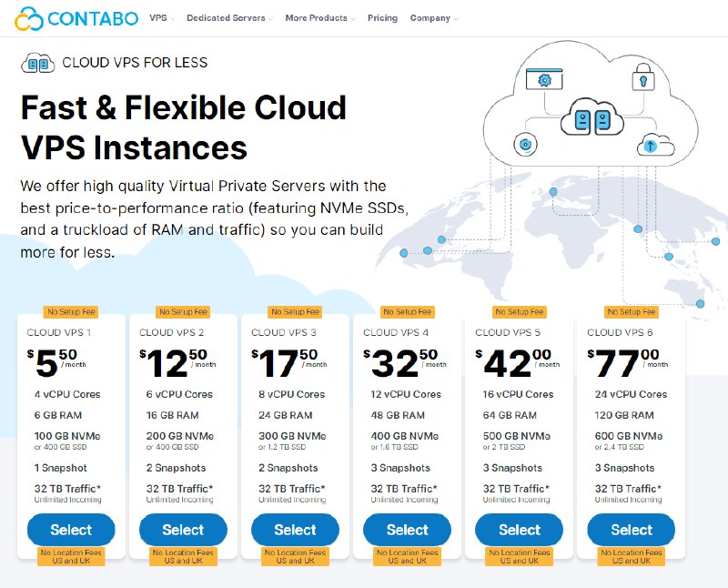Click "or 2.4 TB SSD" in Cloud VPS 6
Image resolution: width=728 pixels, height=588 pixels.
pyautogui.click(x=620, y=447)
